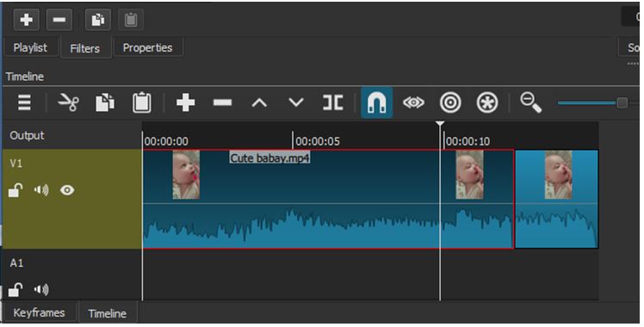Mute the V1 track speaker icon
The height and width of the screenshot is (327, 644).
pyautogui.click(x=41, y=190)
